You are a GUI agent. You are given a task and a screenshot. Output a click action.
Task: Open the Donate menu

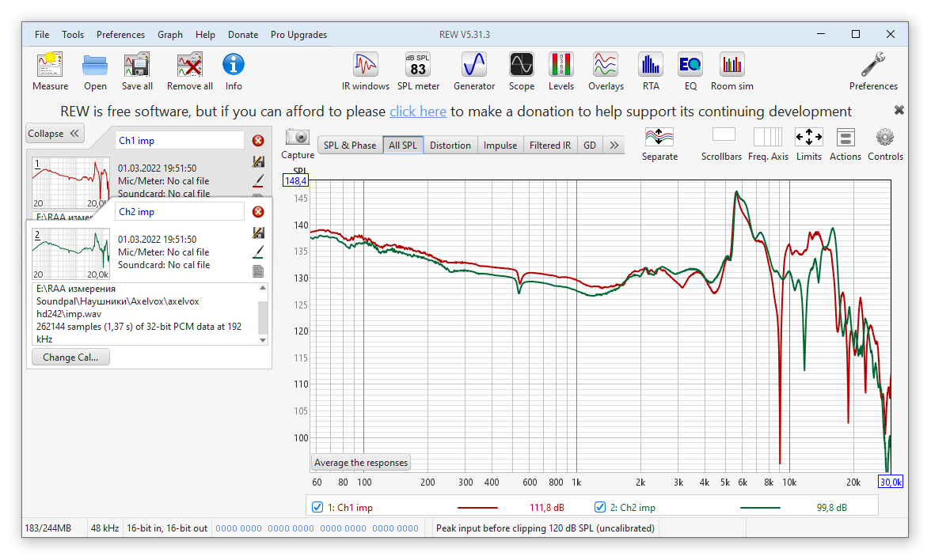tap(243, 35)
